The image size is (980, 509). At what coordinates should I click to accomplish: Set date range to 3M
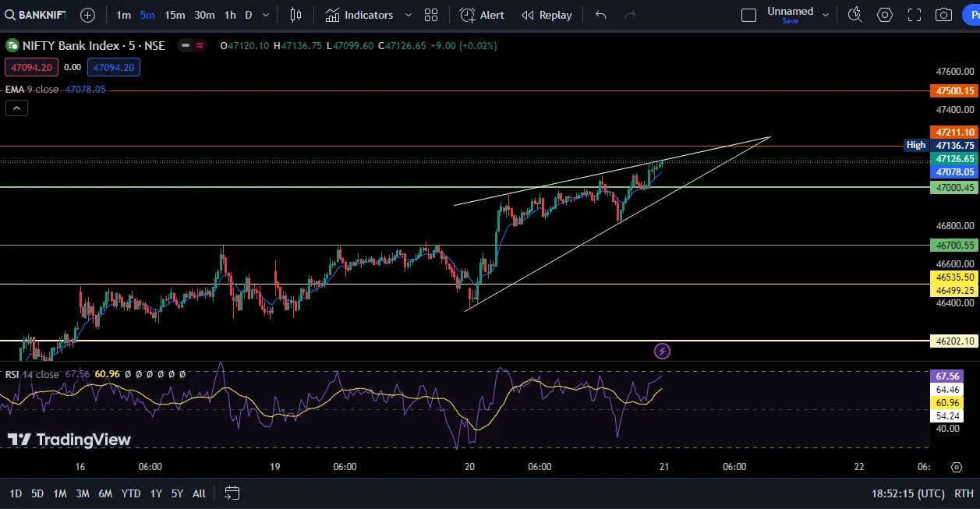click(x=83, y=493)
